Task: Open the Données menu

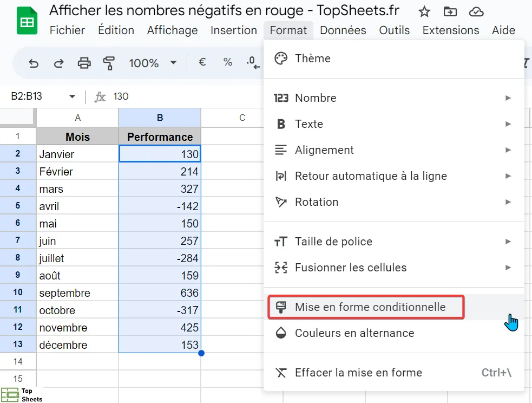Action: coord(343,30)
